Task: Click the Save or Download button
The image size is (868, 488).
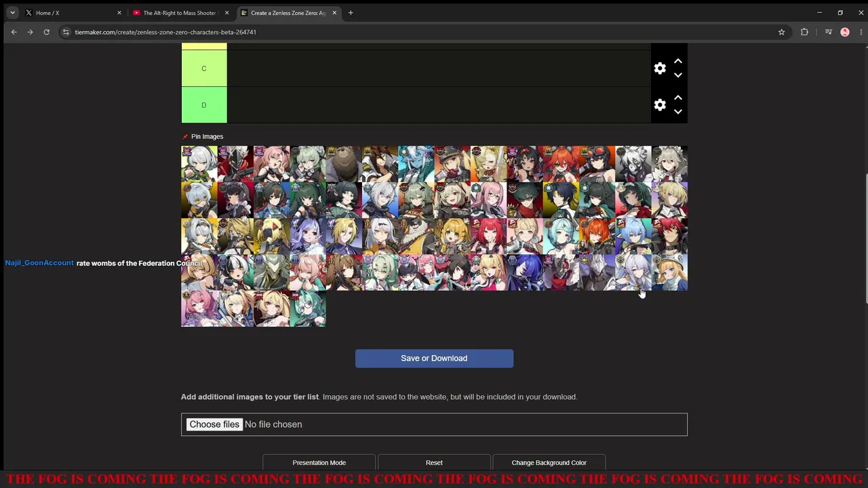Action: [x=434, y=359]
